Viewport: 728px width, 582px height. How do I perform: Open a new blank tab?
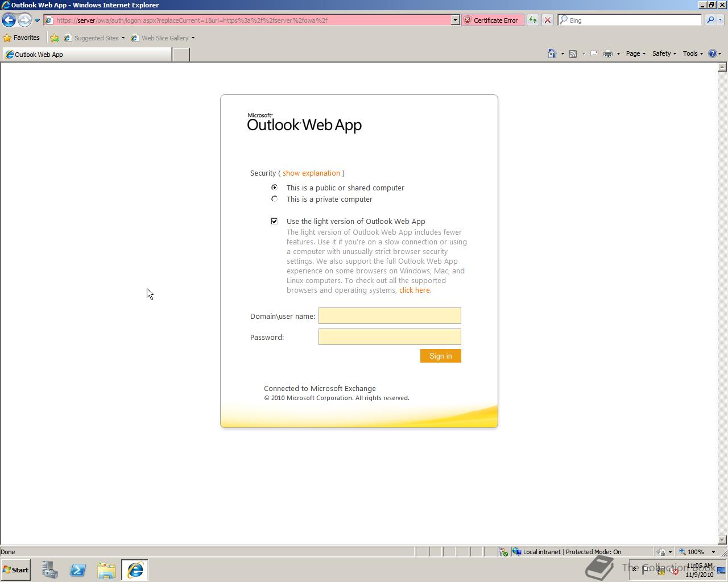(181, 55)
